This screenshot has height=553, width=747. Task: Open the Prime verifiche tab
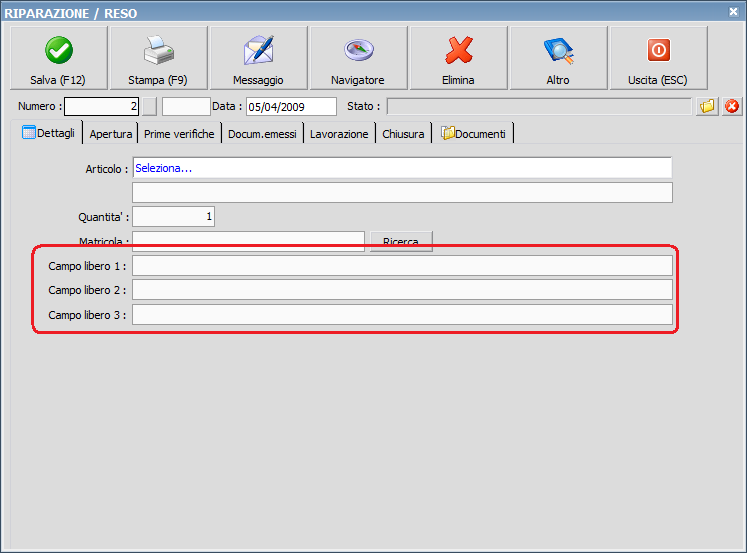[x=179, y=134]
